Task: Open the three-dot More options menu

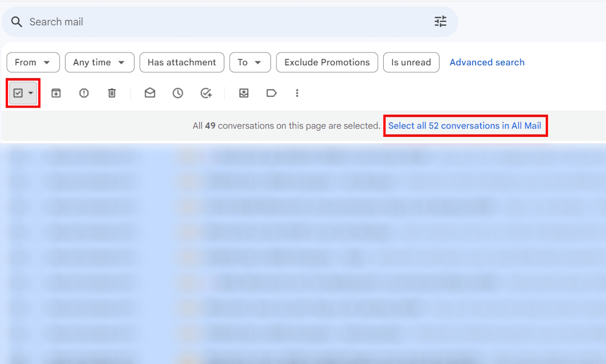Action: coord(297,93)
